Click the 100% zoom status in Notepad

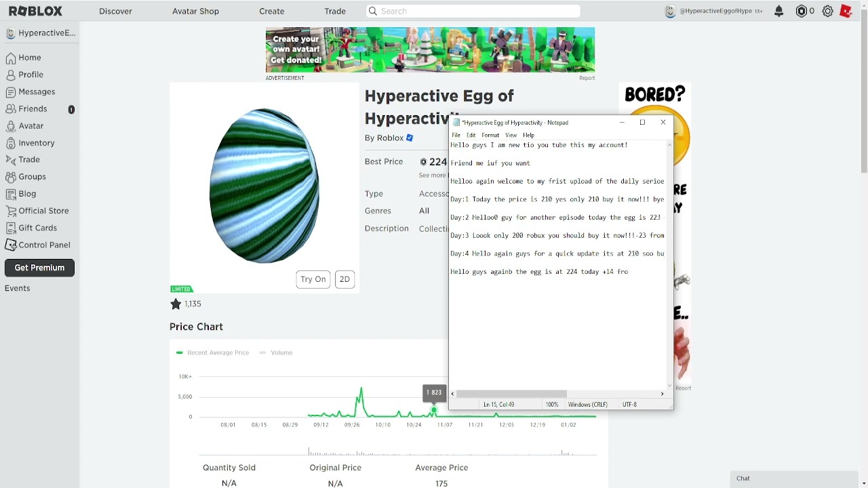(552, 405)
